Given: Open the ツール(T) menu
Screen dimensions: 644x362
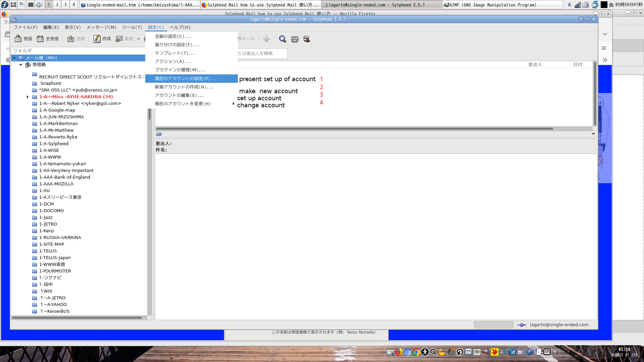Looking at the screenshot, I should point(131,27).
